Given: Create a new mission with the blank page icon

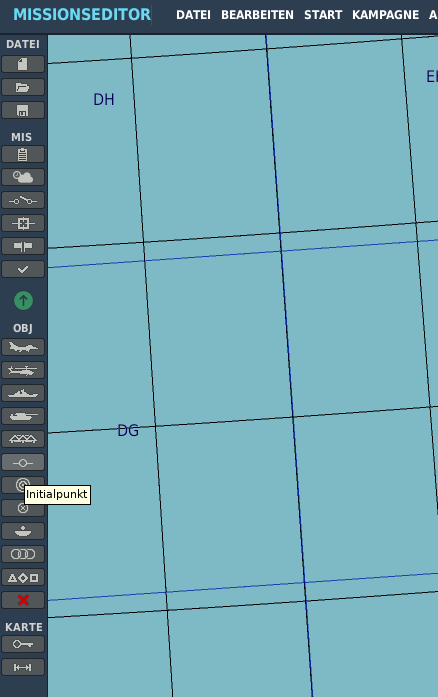Looking at the screenshot, I should (x=23, y=64).
